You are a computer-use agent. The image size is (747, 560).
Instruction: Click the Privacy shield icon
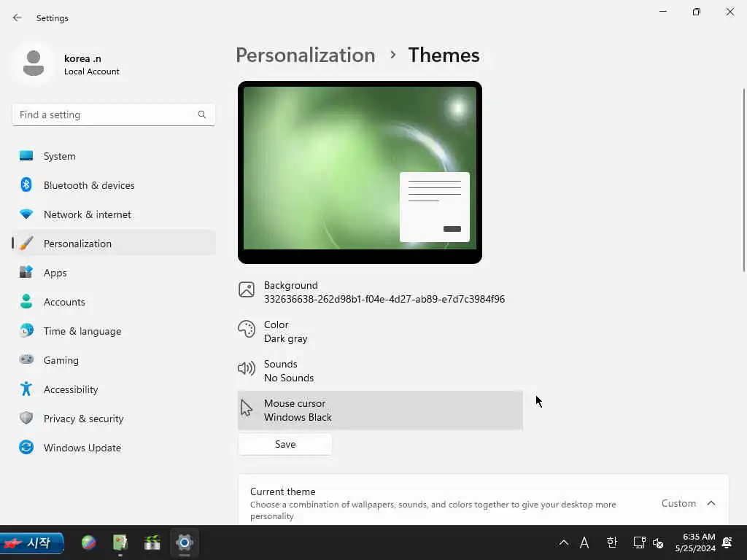coord(26,418)
